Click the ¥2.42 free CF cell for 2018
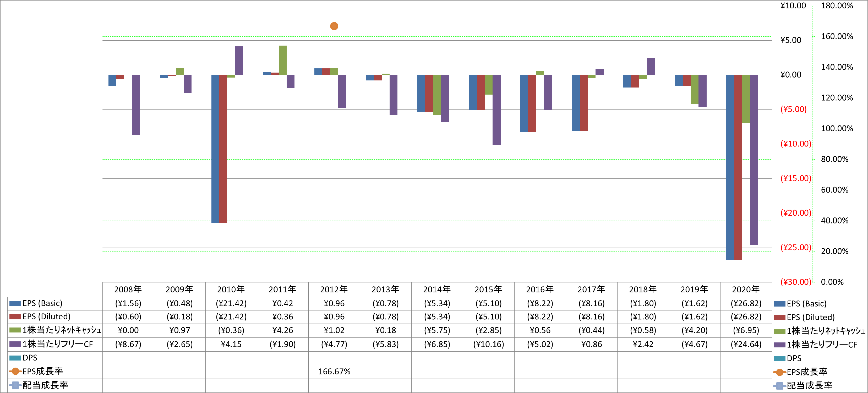868x393 pixels. (x=643, y=344)
